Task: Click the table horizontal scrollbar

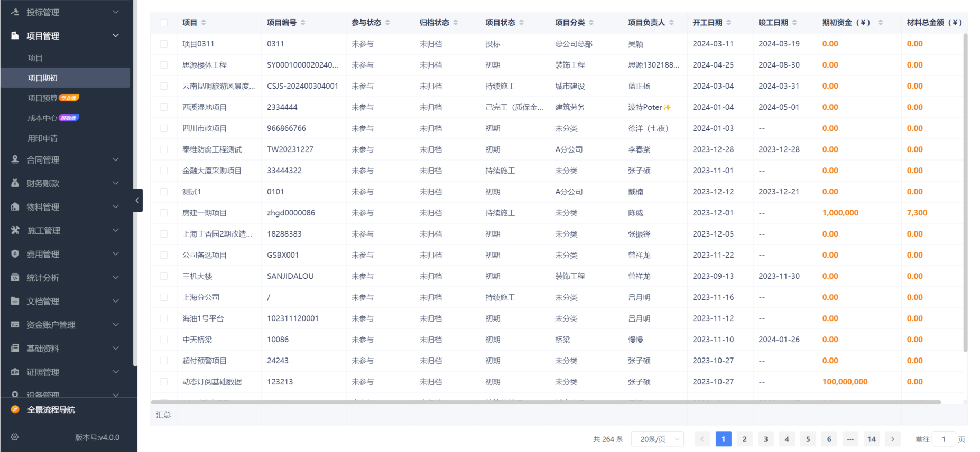Action: (x=546, y=402)
